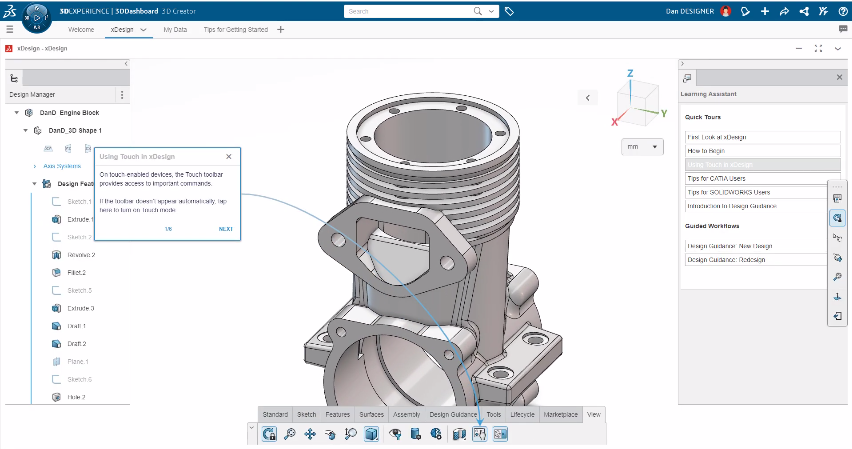Viewport: 852px width, 449px height.
Task: Open Design Manager three-dot options menu
Action: click(x=122, y=95)
